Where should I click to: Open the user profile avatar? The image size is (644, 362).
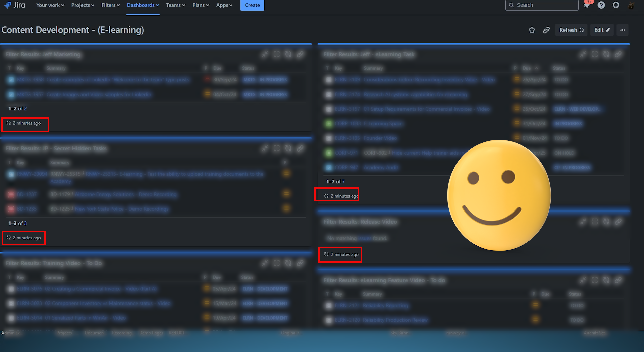(x=631, y=5)
